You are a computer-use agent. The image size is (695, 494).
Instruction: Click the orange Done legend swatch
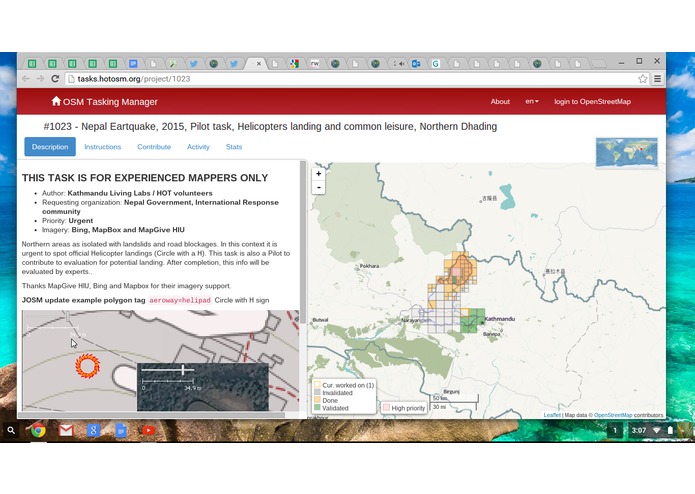[x=317, y=400]
